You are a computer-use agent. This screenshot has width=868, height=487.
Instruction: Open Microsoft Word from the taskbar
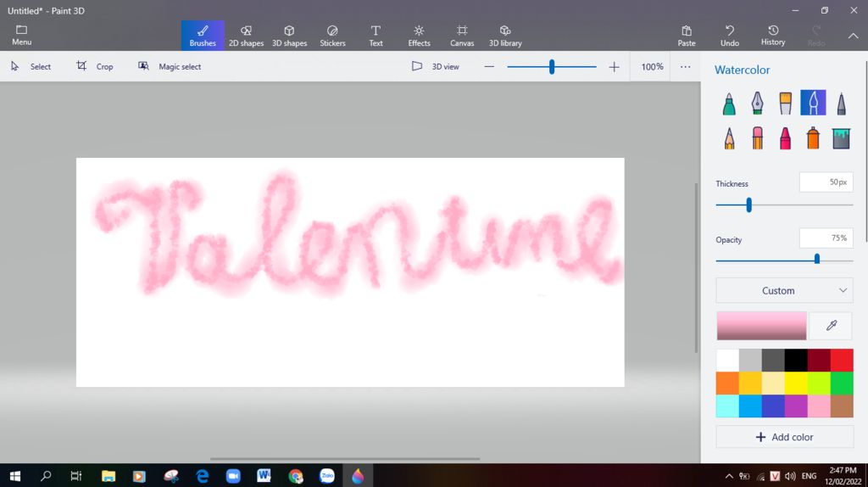click(x=264, y=476)
